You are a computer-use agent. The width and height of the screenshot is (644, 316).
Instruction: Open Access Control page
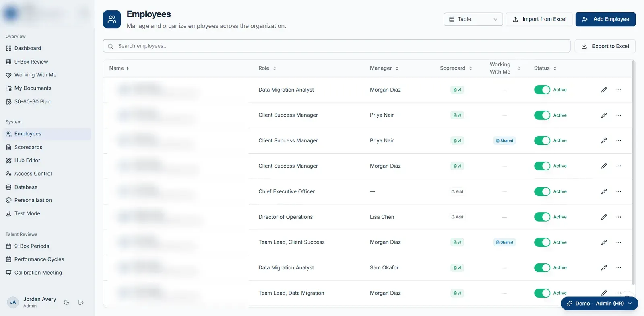pos(47,174)
